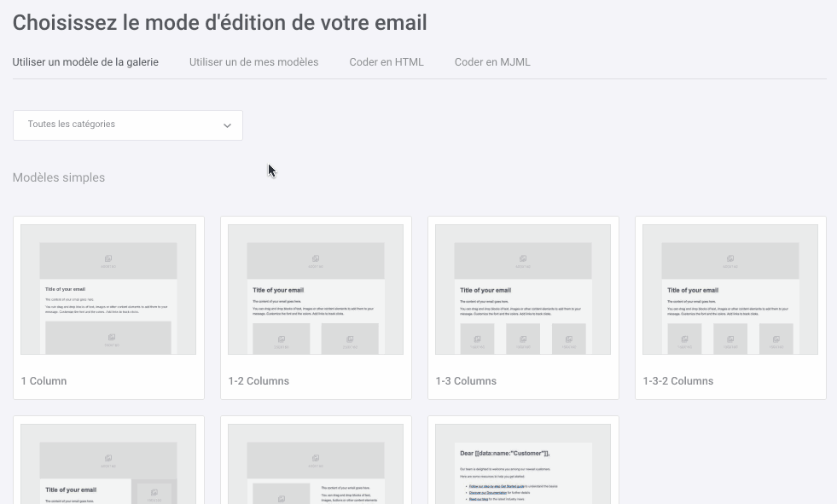The height and width of the screenshot is (504, 837).
Task: Click the '1 Column' template label
Action: point(44,381)
